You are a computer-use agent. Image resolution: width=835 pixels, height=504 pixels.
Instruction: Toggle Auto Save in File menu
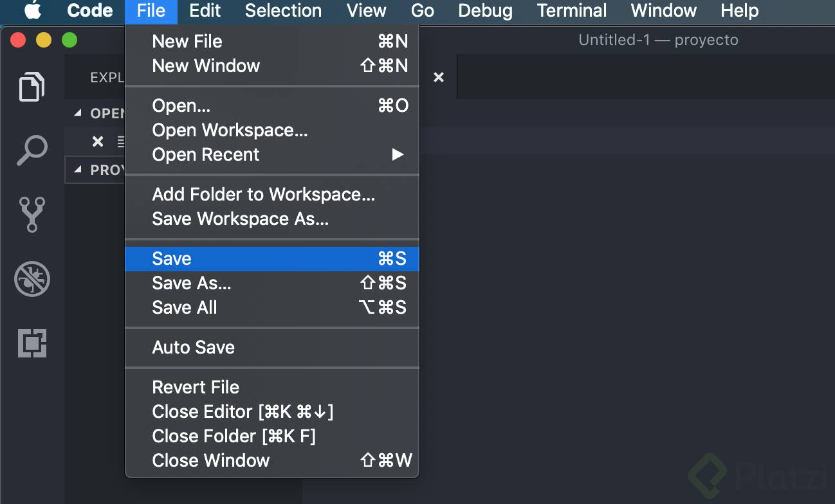click(x=272, y=347)
